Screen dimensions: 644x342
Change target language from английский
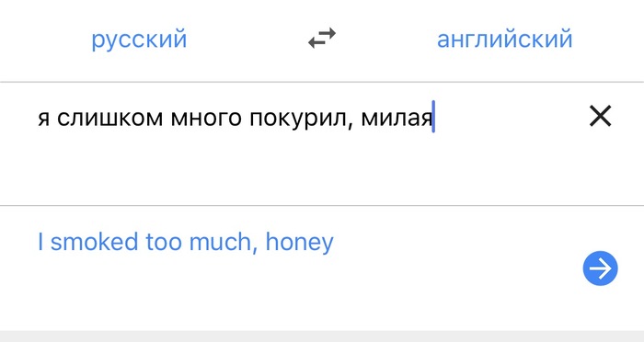(504, 39)
